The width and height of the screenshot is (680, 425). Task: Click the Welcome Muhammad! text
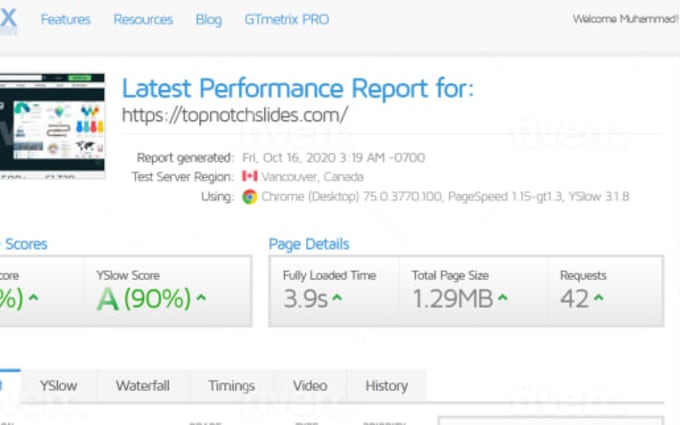click(625, 19)
